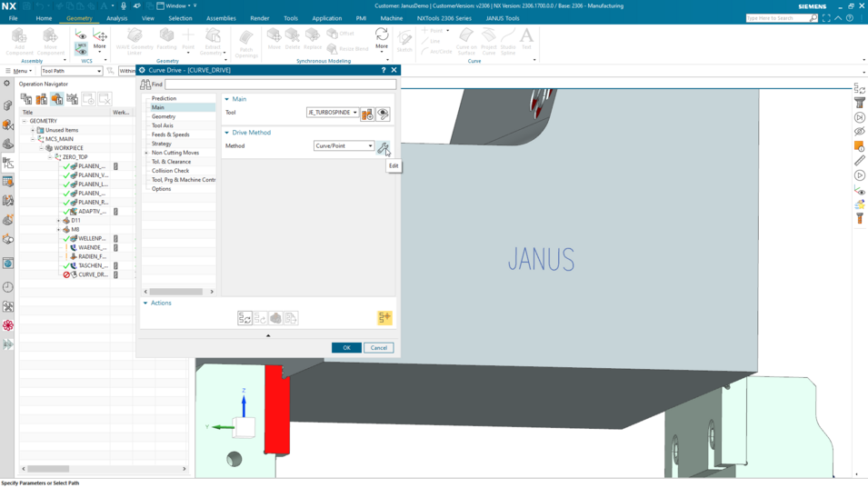Collapse the Main section
Viewport: 868px width, 488px height.
(x=226, y=99)
